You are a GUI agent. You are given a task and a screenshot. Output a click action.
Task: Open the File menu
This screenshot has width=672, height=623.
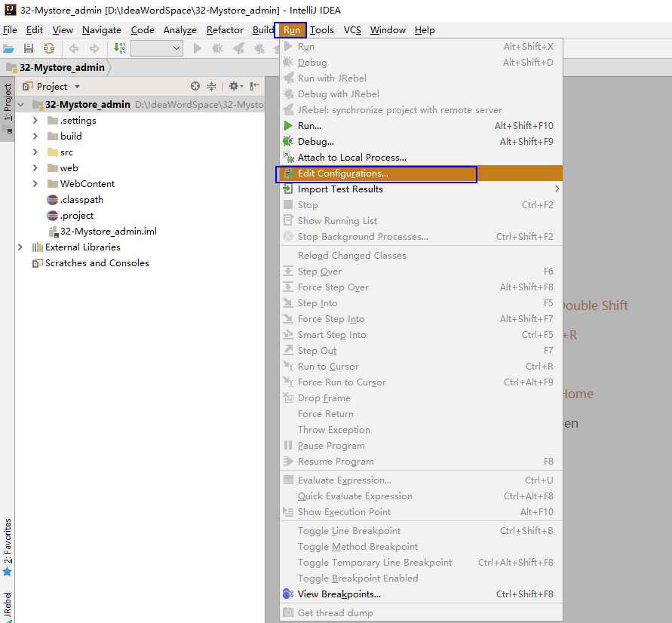[x=10, y=30]
